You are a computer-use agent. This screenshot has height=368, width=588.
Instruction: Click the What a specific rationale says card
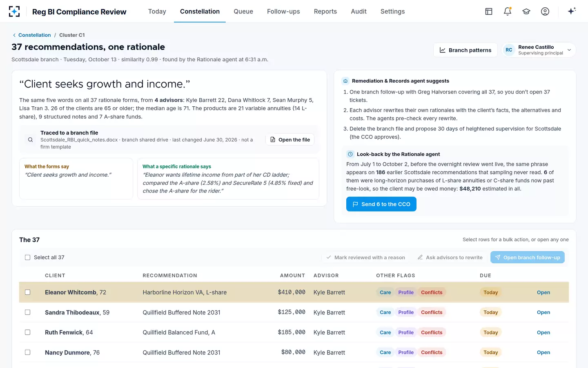coord(228,179)
